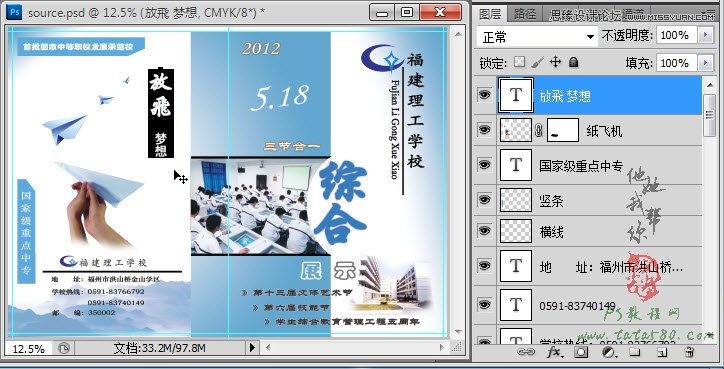724x369 pixels.
Task: Open the 正常 blend mode dropdown
Action: (x=537, y=36)
